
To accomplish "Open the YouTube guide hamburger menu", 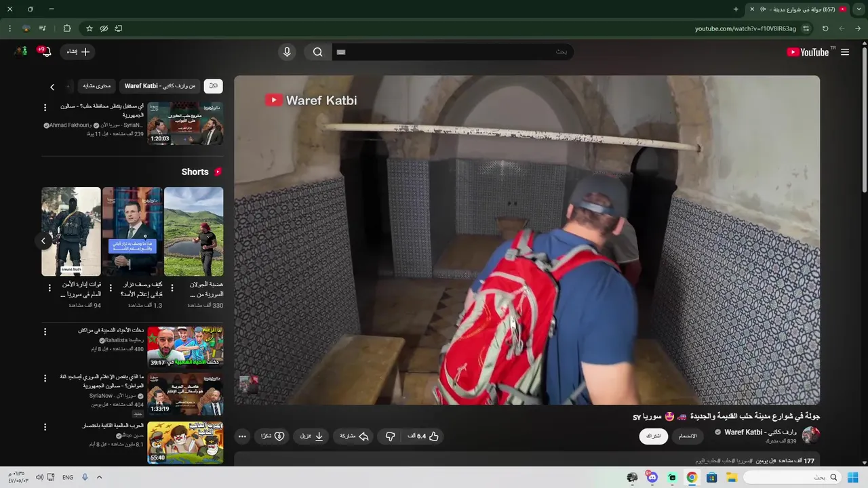I will 844,52.
